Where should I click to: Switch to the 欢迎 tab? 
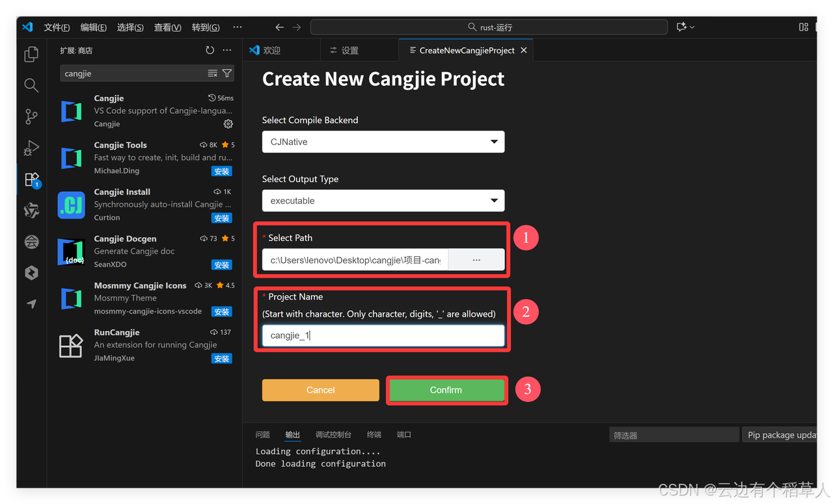point(281,50)
